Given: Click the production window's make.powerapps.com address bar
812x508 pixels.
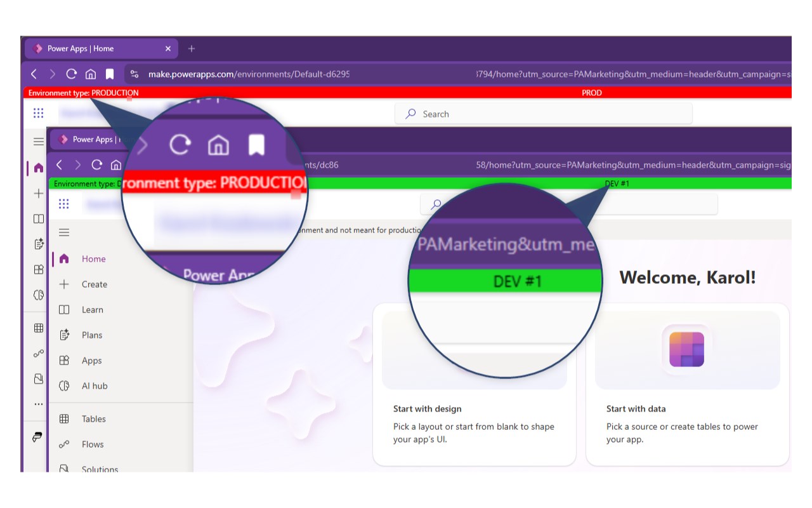Looking at the screenshot, I should pyautogui.click(x=458, y=74).
